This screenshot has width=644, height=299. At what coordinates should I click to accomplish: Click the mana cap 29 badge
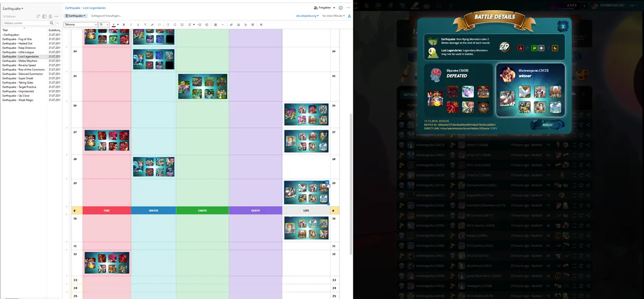[505, 47]
